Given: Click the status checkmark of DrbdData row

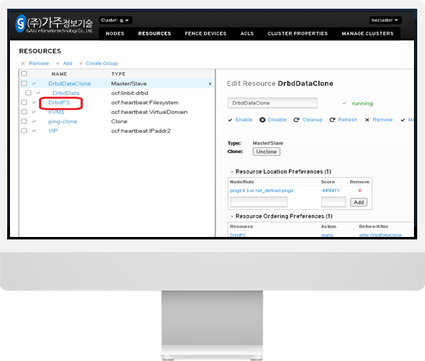Looking at the screenshot, I should pos(38,93).
